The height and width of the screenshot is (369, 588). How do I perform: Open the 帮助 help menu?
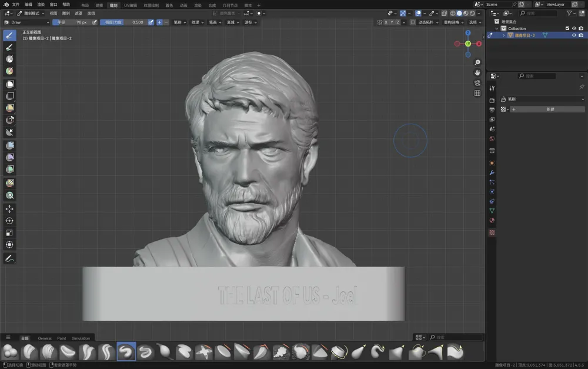pyautogui.click(x=66, y=5)
